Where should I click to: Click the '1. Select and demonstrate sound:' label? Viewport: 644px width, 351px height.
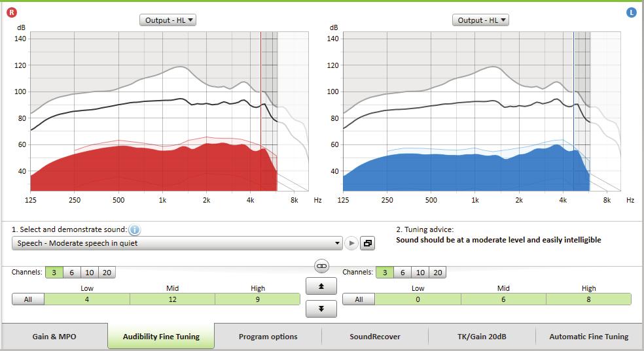[69, 229]
